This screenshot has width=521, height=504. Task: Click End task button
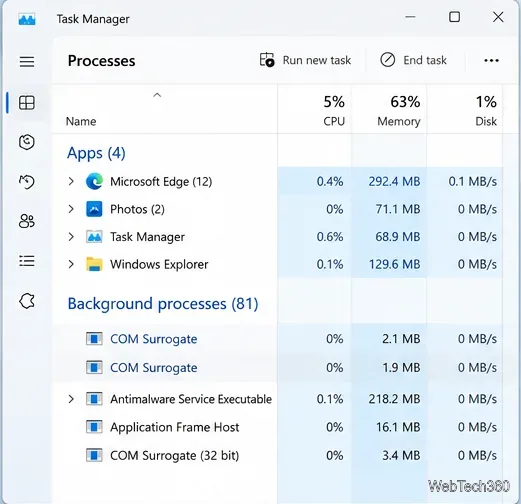tap(413, 60)
